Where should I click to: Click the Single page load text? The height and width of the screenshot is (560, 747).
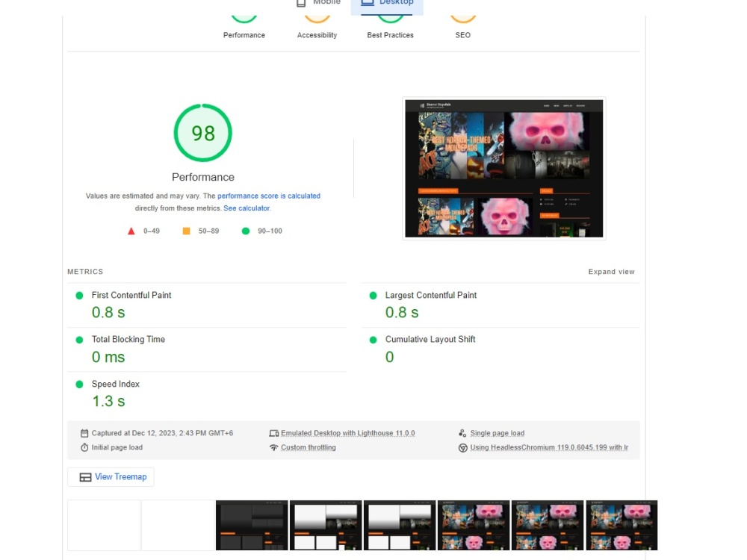pyautogui.click(x=498, y=433)
